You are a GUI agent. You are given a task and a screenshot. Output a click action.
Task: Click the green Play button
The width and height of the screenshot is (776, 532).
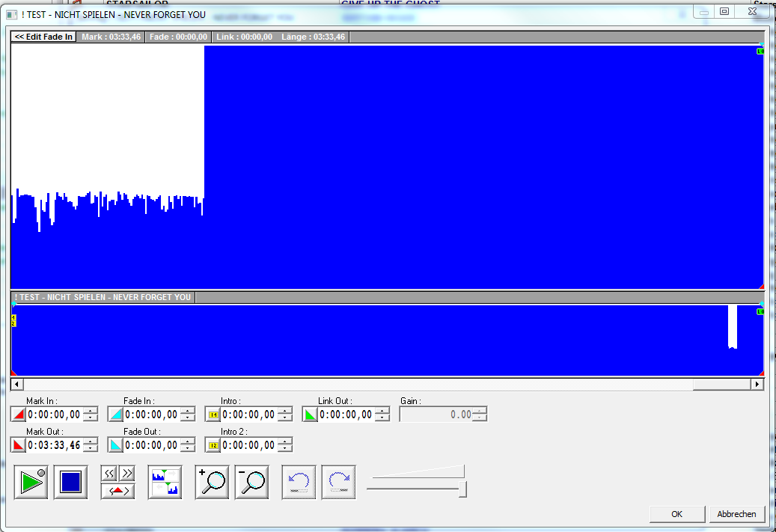point(31,483)
